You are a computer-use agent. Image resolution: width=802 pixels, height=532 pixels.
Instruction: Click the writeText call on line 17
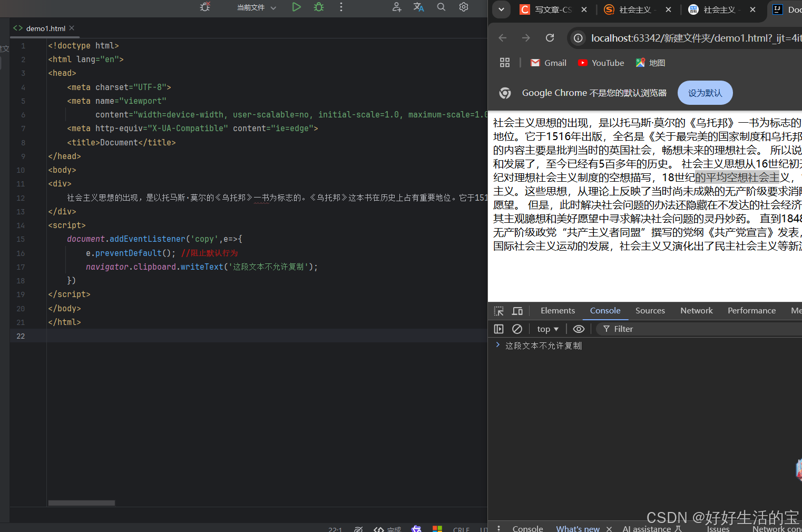coord(202,267)
